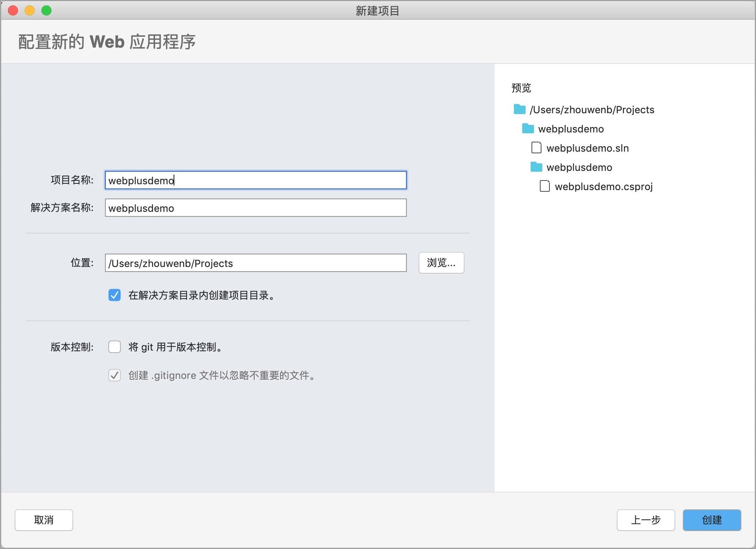Open the 浏览... location browser
This screenshot has width=756, height=549.
click(441, 263)
